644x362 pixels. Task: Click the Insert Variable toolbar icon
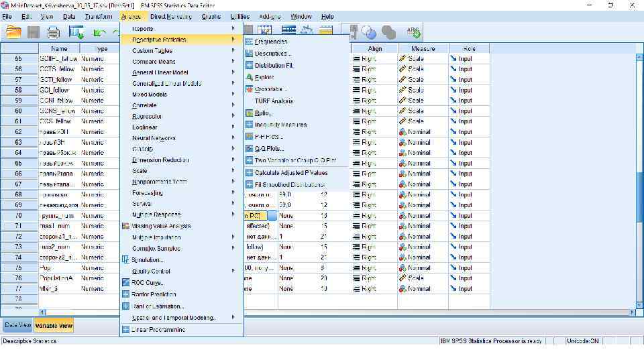click(265, 30)
